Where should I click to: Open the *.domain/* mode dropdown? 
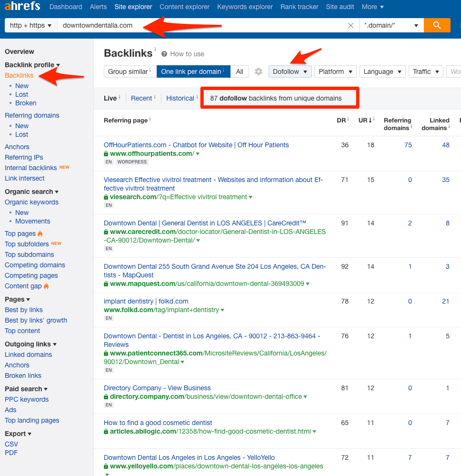tap(391, 26)
